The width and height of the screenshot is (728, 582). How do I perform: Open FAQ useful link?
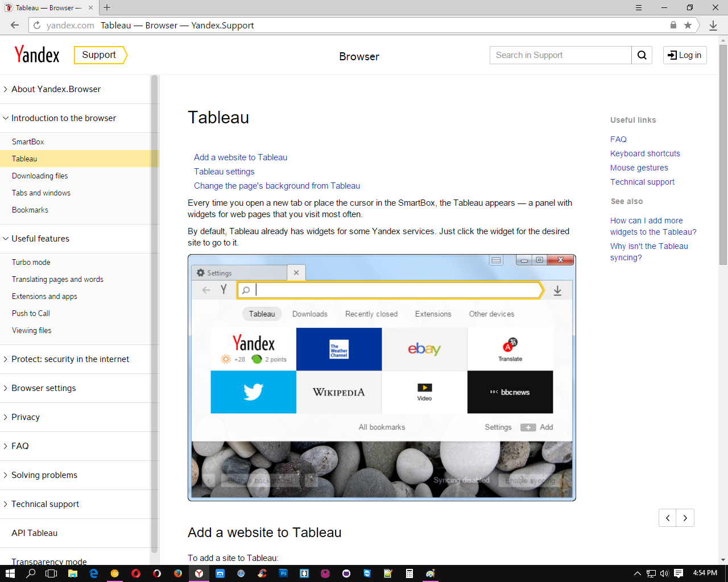pos(618,139)
